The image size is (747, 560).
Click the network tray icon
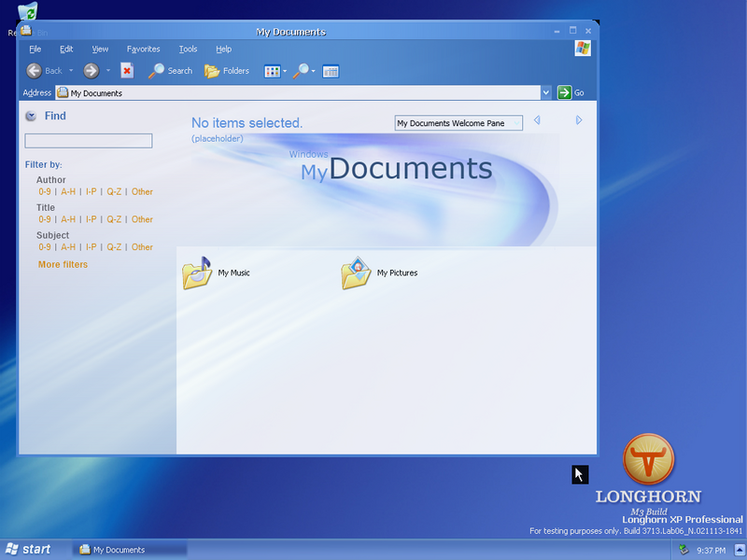(684, 550)
